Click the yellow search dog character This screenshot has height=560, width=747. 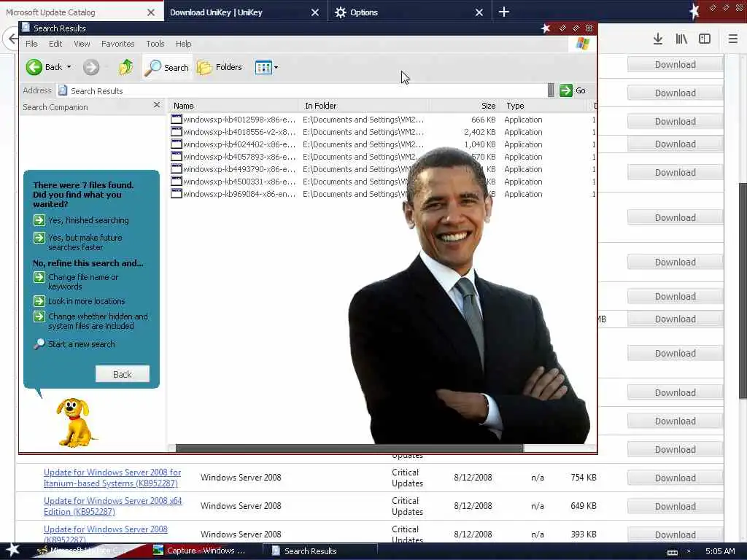[x=74, y=422]
